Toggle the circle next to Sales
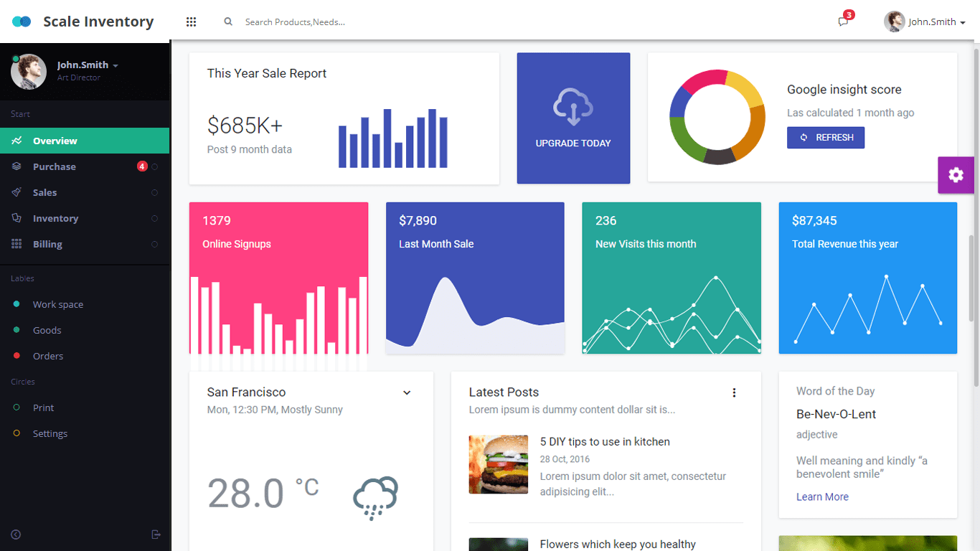This screenshot has height=551, width=980. click(155, 192)
